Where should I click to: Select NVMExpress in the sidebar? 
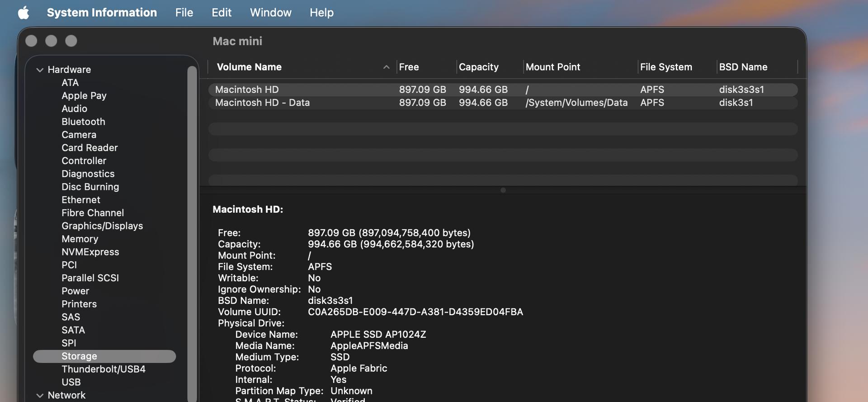(x=90, y=252)
